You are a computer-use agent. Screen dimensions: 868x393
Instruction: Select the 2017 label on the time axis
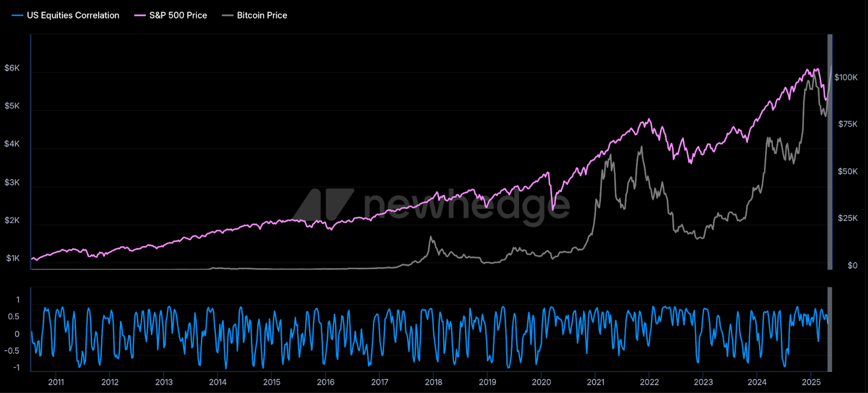tap(380, 382)
